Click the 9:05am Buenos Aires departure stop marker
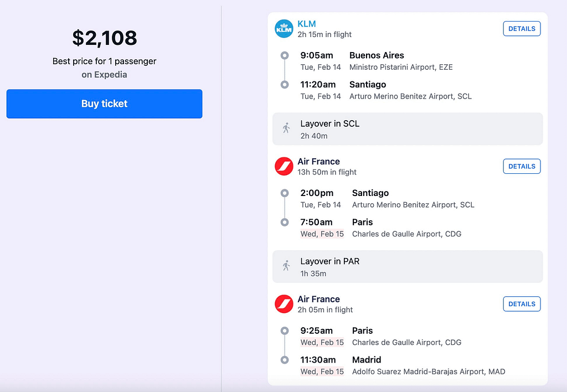This screenshot has height=392, width=567. [x=285, y=55]
